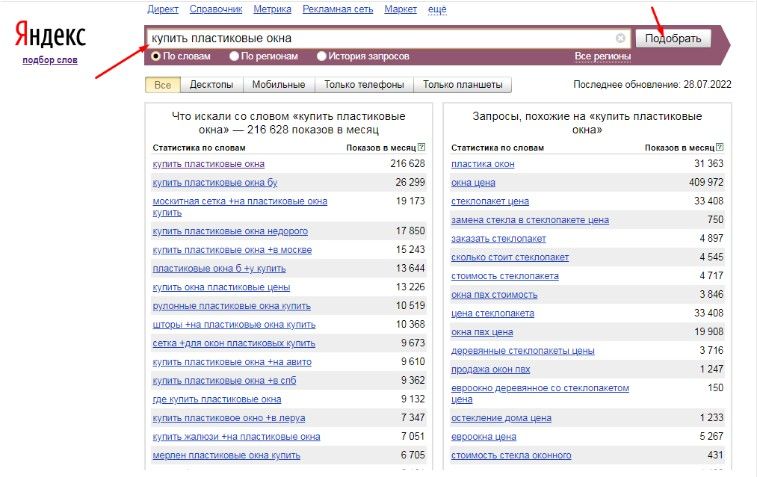Image resolution: width=757 pixels, height=477 pixels.
Task: Open 'купить пластиковые окна +в москве' link
Action: click(x=232, y=250)
